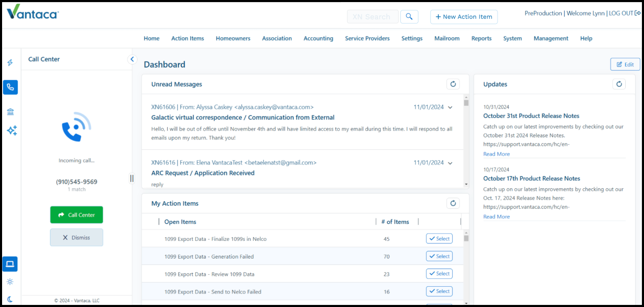Open the Accounting menu
644x307 pixels.
click(318, 39)
